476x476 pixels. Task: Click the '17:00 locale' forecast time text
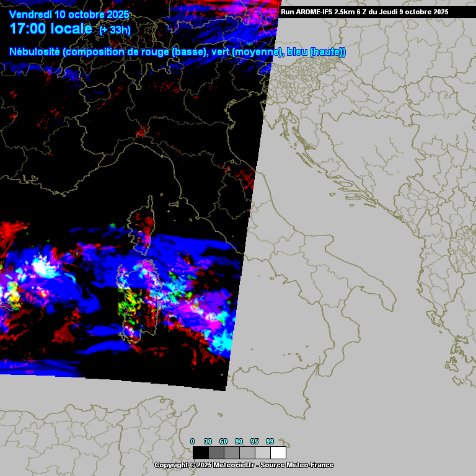51,29
